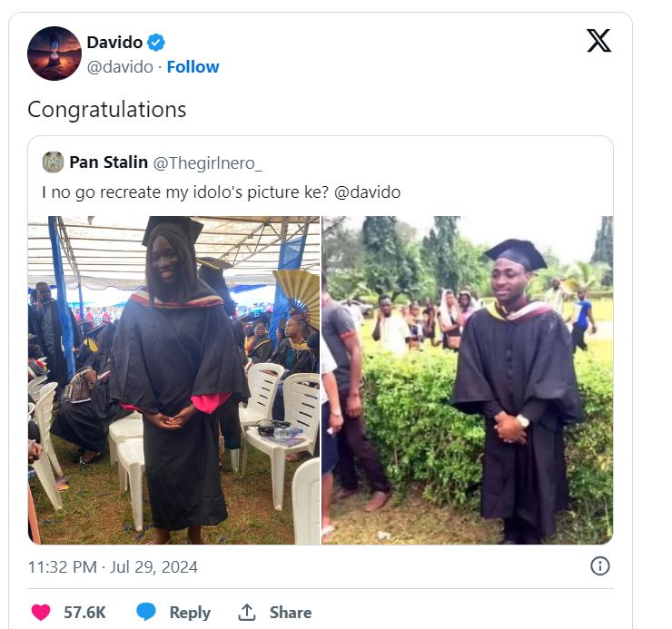672x629 pixels.
Task: Click the share arrow icon
Action: click(x=247, y=613)
